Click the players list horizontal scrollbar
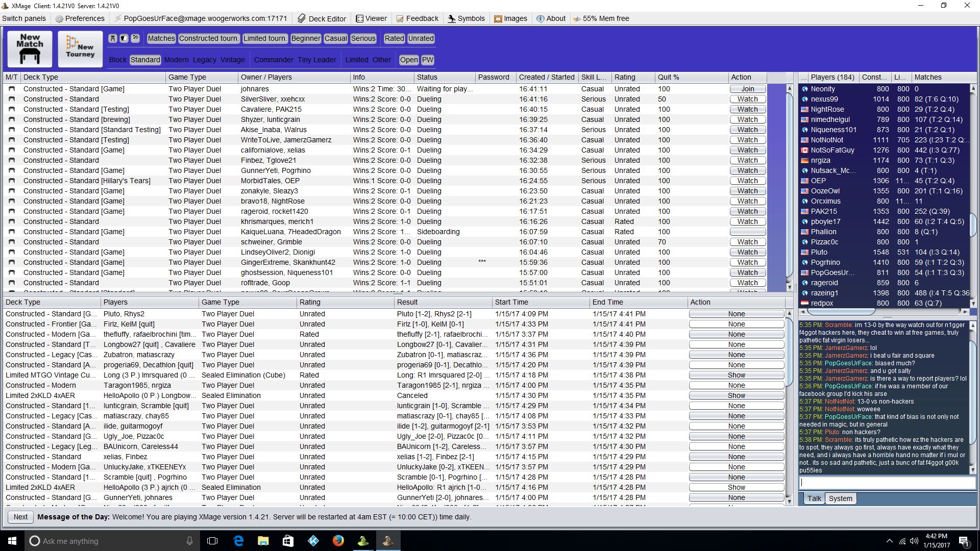 tap(885, 311)
